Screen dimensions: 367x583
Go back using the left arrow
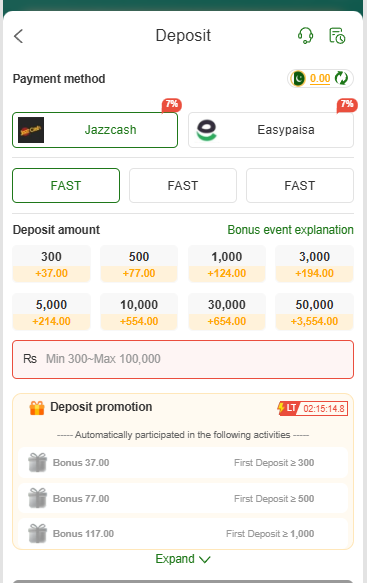[x=18, y=36]
